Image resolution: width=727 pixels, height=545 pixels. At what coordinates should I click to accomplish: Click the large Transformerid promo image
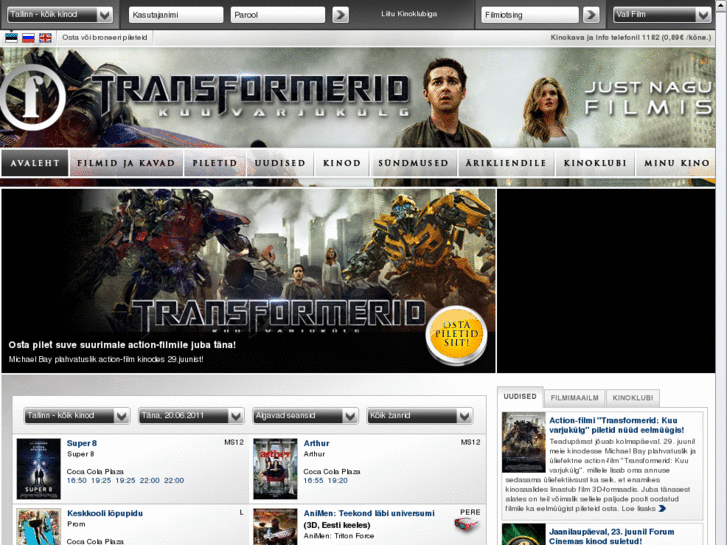click(249, 281)
